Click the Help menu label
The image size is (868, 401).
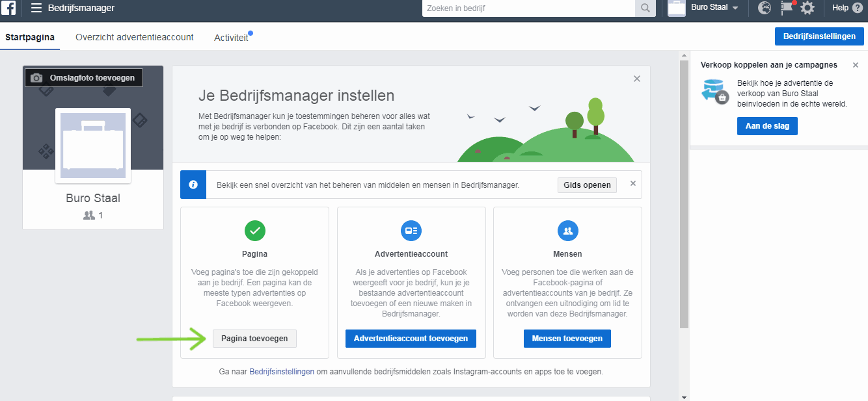pyautogui.click(x=840, y=8)
